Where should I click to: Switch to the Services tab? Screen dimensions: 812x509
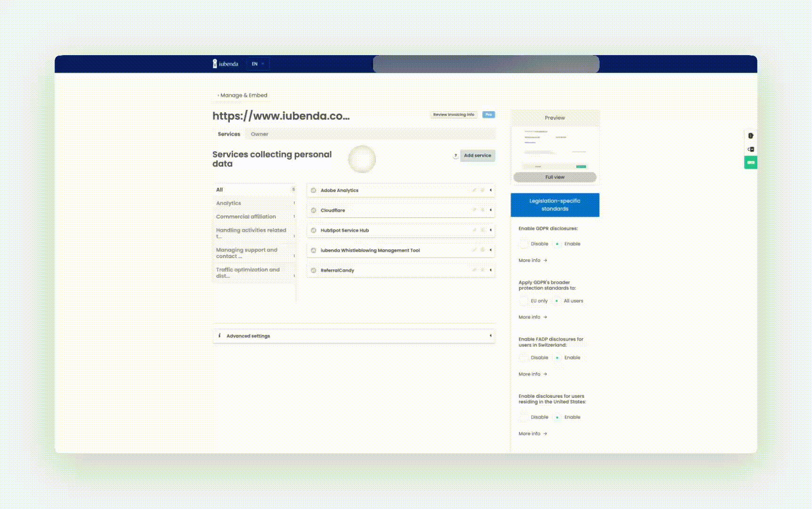coord(229,134)
